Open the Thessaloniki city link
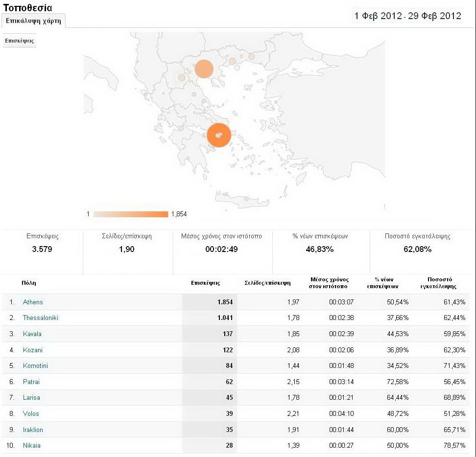Viewport: 476px width, 457px height. point(40,318)
